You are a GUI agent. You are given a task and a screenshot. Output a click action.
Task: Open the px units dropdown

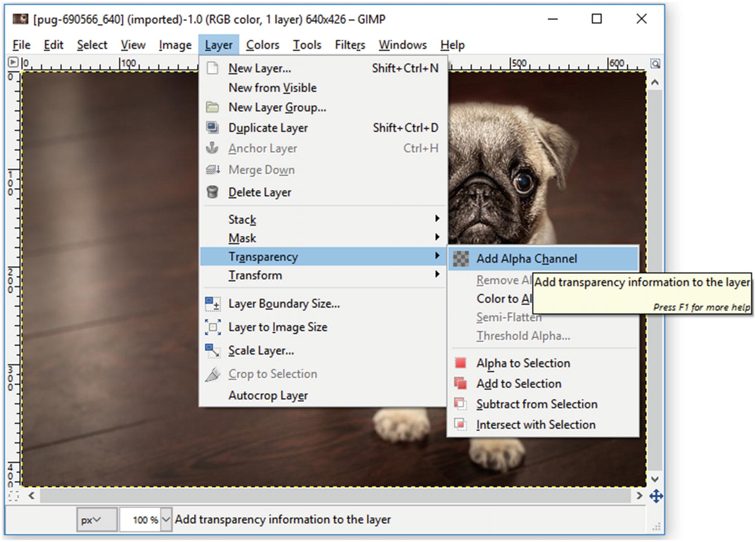(96, 520)
